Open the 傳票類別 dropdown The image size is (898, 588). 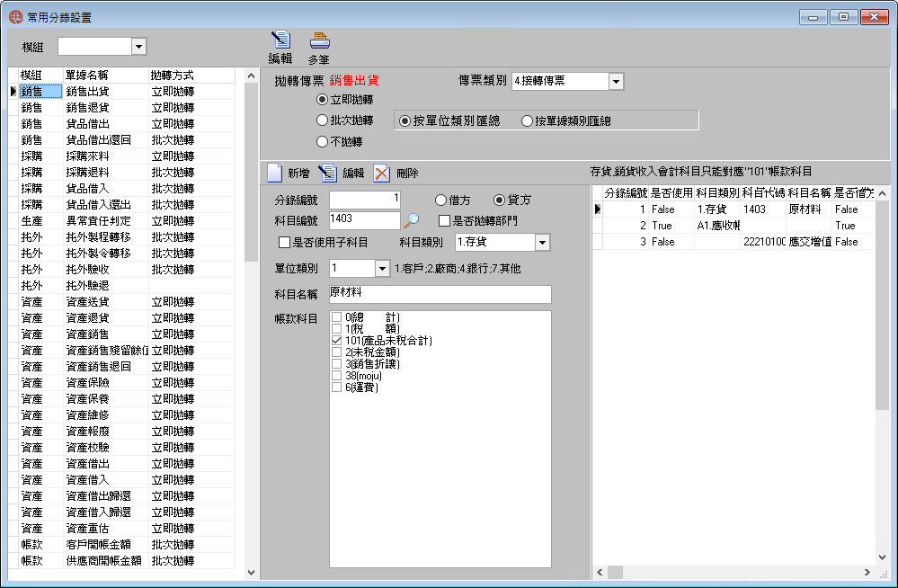616,82
